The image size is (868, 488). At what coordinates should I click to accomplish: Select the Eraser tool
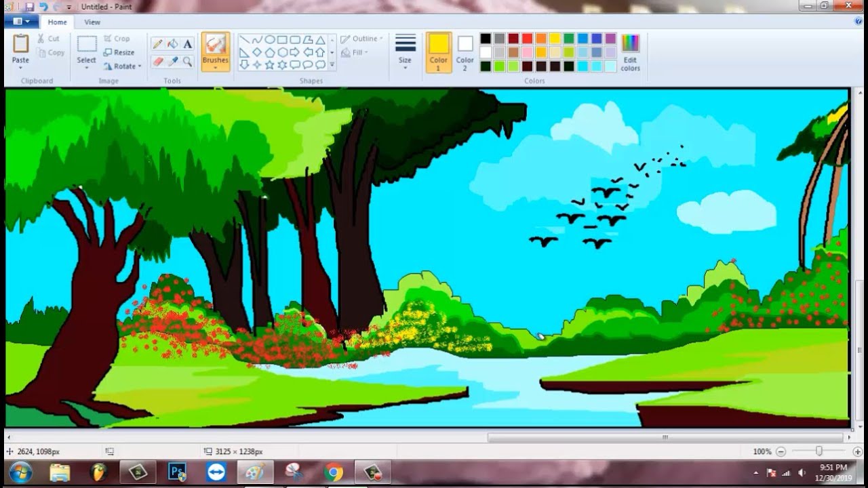[x=157, y=62]
